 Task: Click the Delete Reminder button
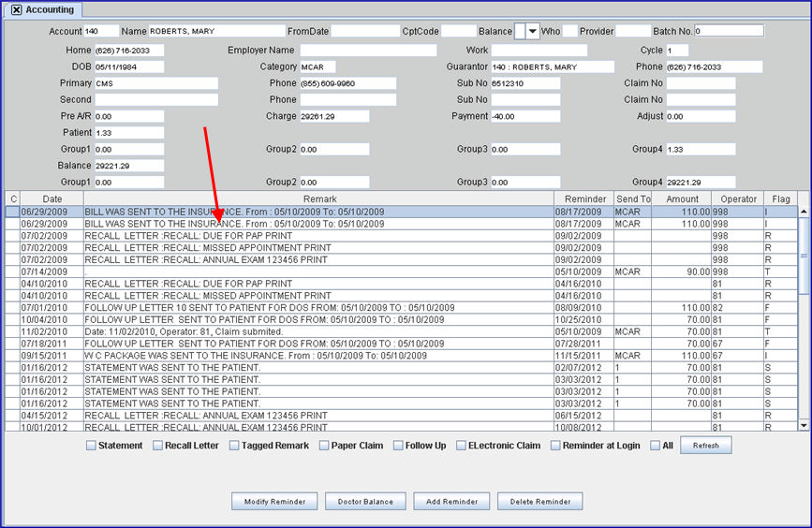[x=540, y=501]
